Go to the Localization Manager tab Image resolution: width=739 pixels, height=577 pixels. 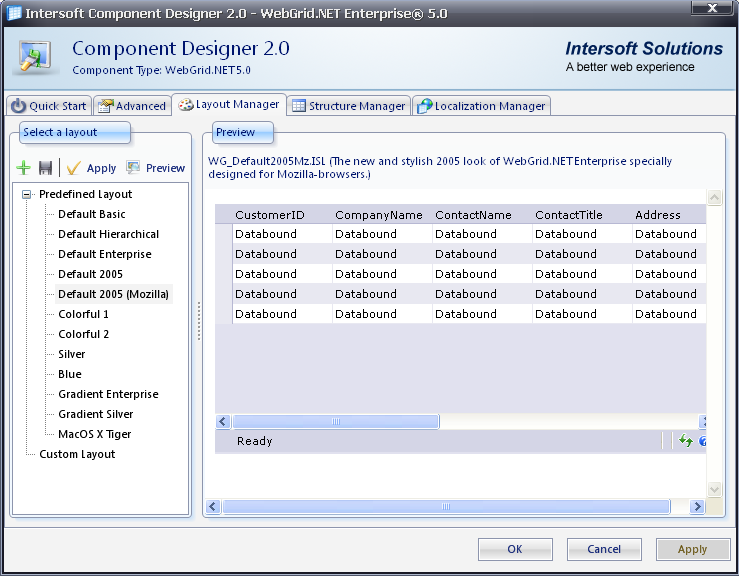[481, 106]
